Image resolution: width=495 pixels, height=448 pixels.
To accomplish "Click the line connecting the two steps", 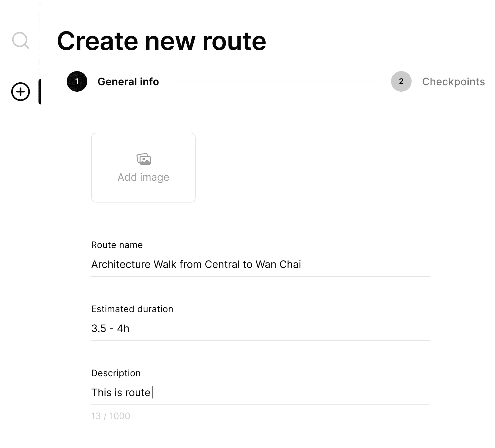I will [x=275, y=81].
